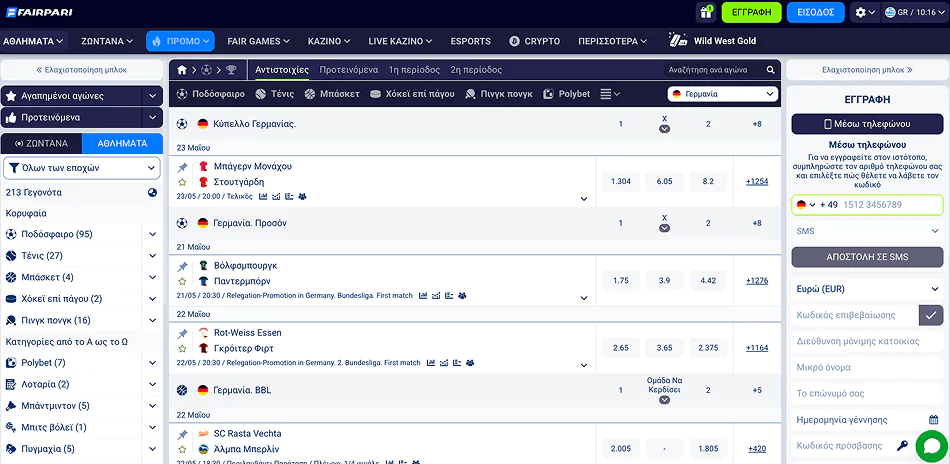This screenshot has width=950, height=464.
Task: Click the FAIRPARI logo
Action: coord(39,12)
